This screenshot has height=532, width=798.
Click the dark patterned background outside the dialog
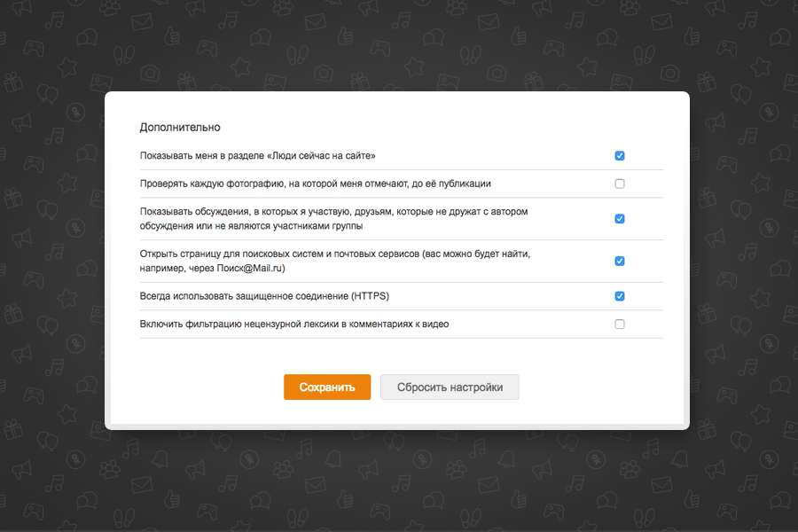click(53, 266)
